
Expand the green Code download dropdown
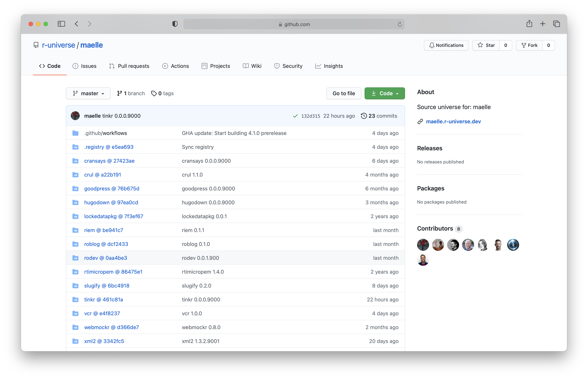click(385, 93)
